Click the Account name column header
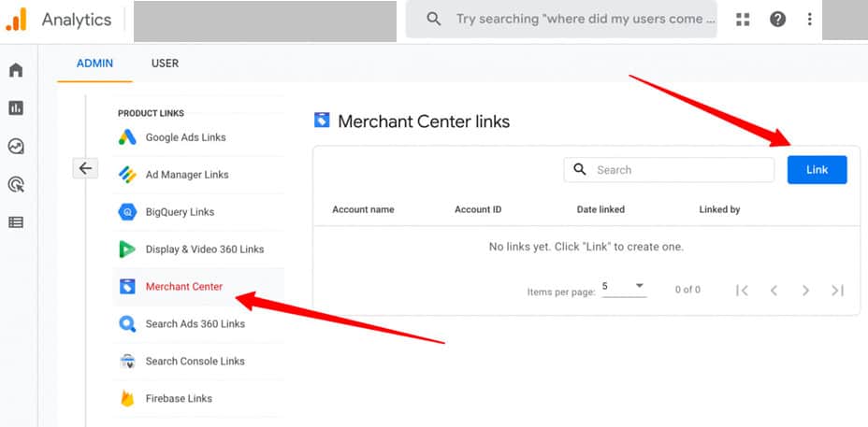868x427 pixels. tap(363, 209)
